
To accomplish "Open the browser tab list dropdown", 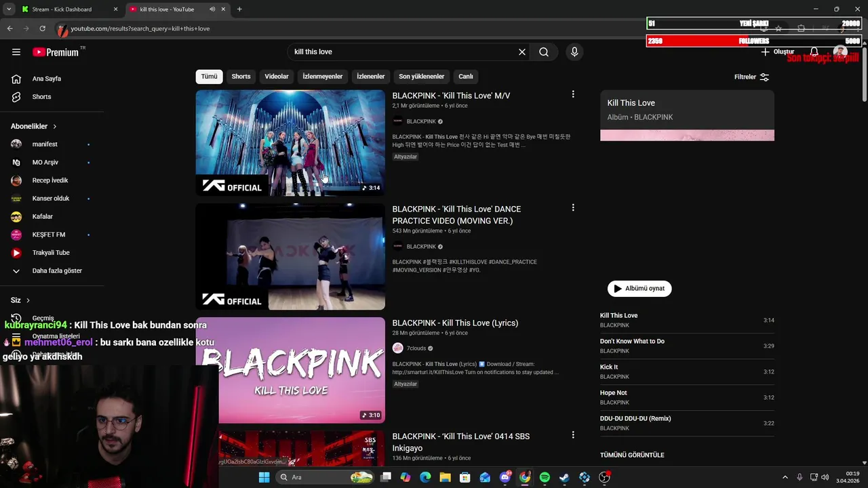I will [9, 9].
